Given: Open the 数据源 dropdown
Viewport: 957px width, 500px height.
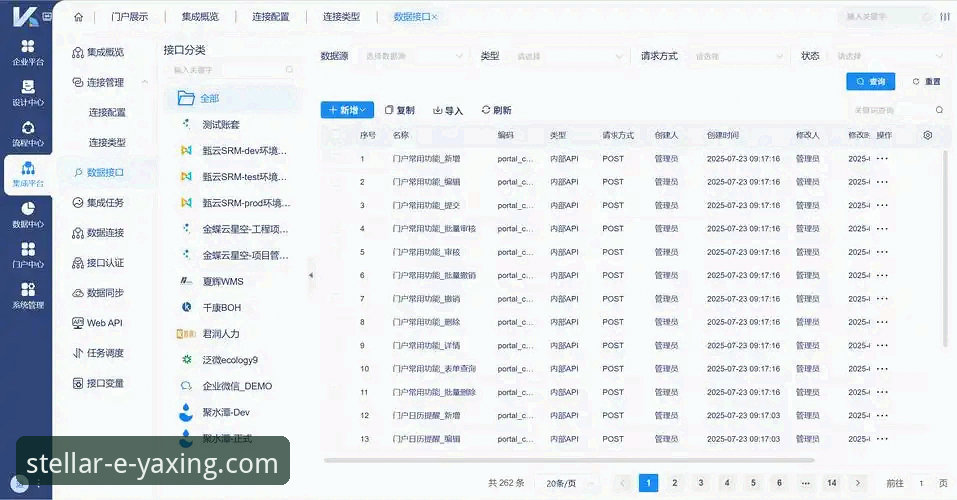Looking at the screenshot, I should (x=412, y=56).
